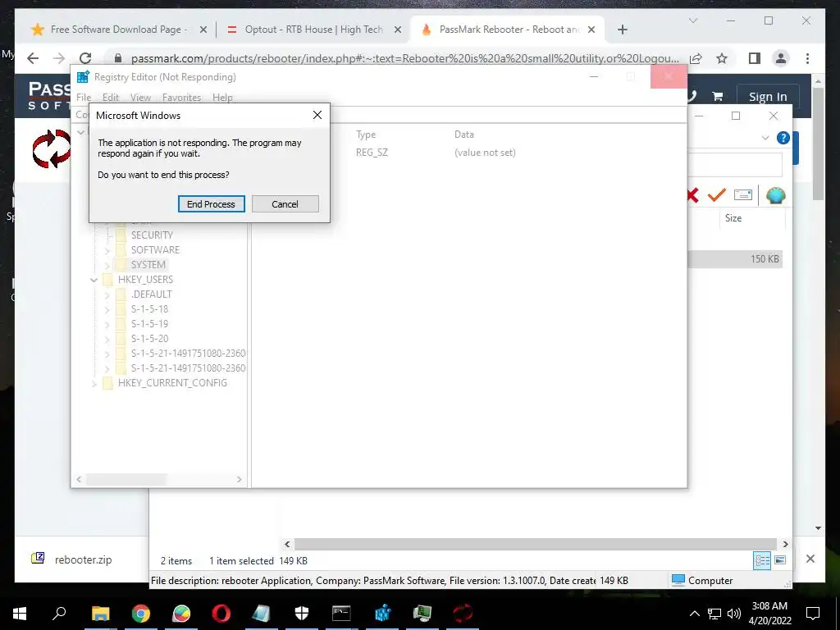Close the Chrome downloads bar
The width and height of the screenshot is (840, 630).
point(810,559)
